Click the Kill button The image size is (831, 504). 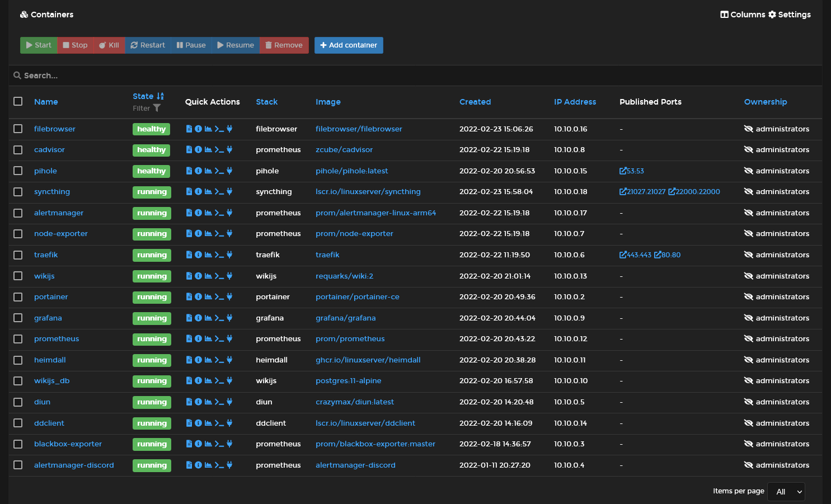click(109, 45)
